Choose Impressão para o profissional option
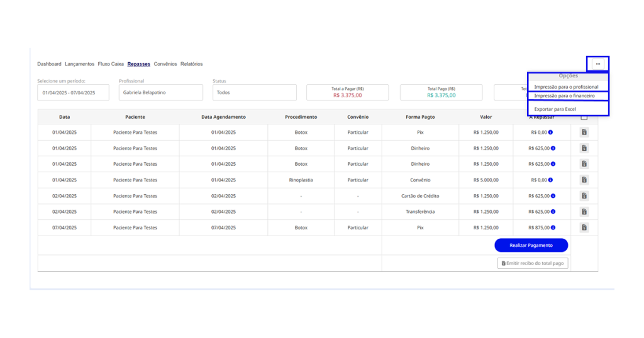The image size is (644, 338). [567, 87]
